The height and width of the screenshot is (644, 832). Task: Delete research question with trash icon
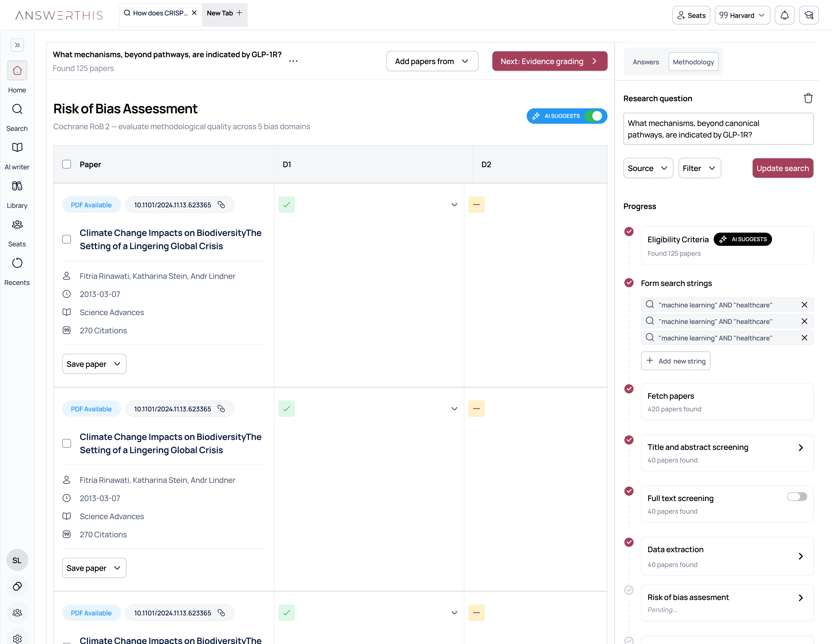pyautogui.click(x=808, y=98)
